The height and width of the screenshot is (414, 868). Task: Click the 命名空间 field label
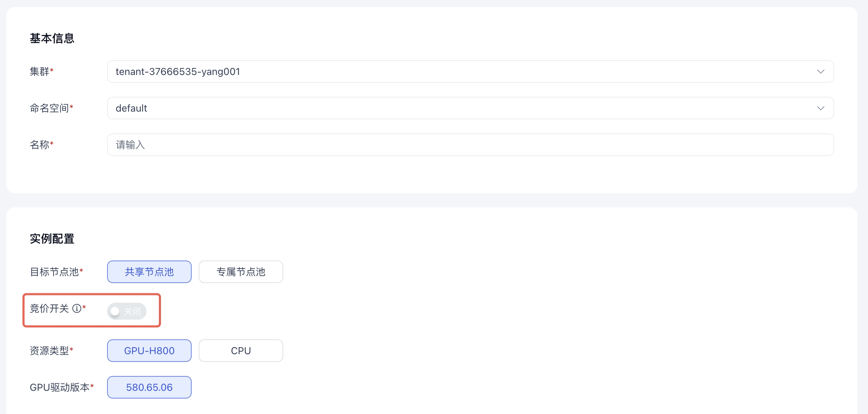pos(49,108)
